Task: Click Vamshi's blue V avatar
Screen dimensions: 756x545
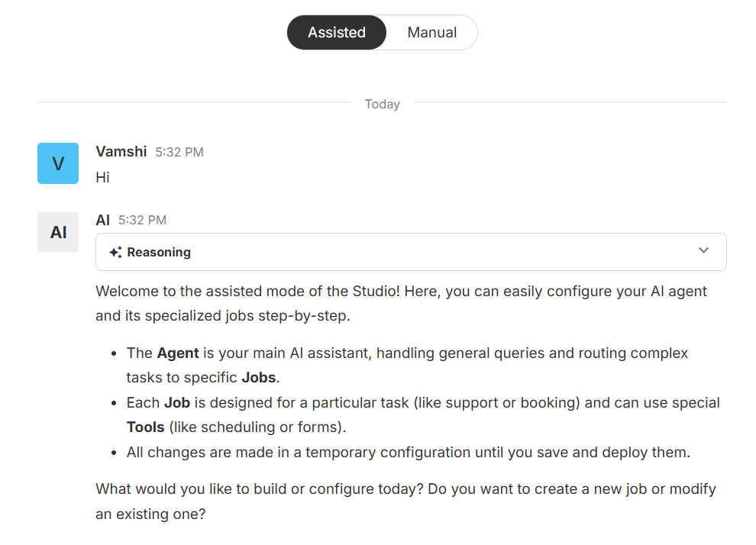Action: (x=58, y=163)
